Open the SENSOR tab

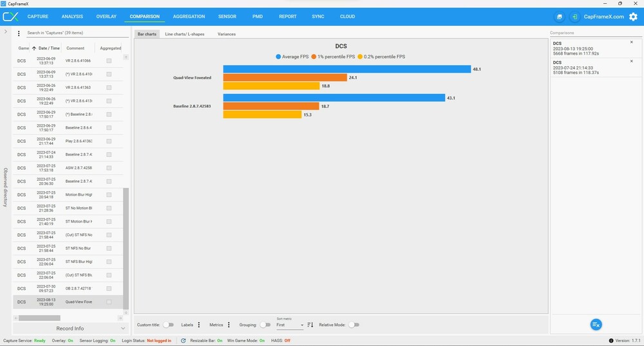[227, 17]
